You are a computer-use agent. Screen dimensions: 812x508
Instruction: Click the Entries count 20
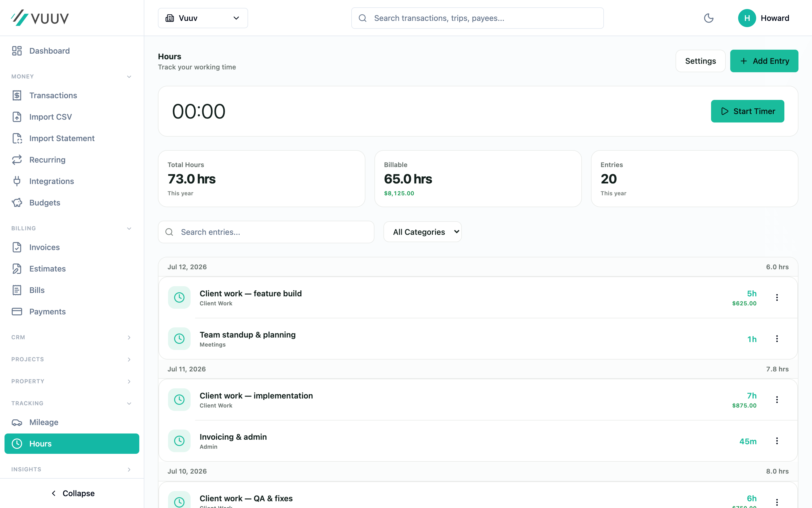pos(609,179)
